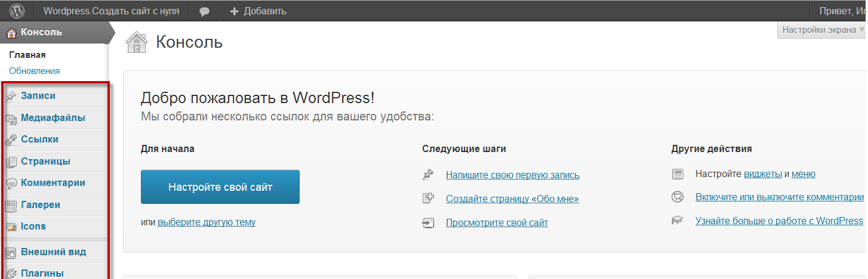Open the comments bubble in admin bar
Screen dimensions: 868x279
204,11
